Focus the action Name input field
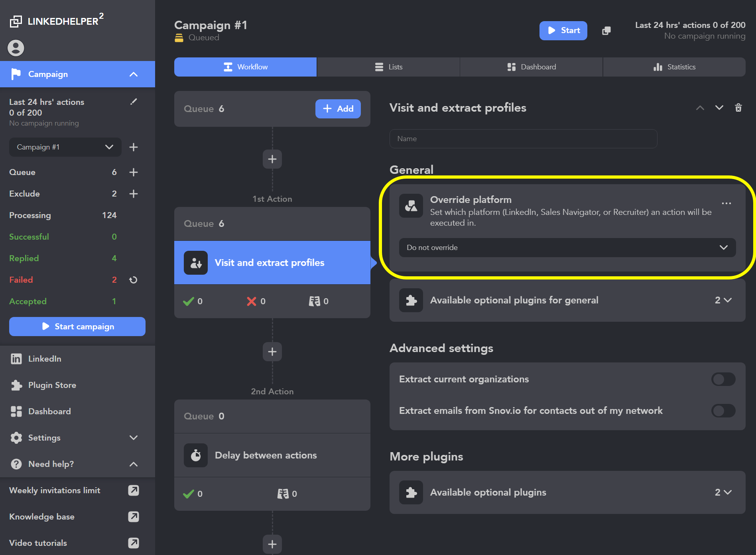 pos(523,139)
